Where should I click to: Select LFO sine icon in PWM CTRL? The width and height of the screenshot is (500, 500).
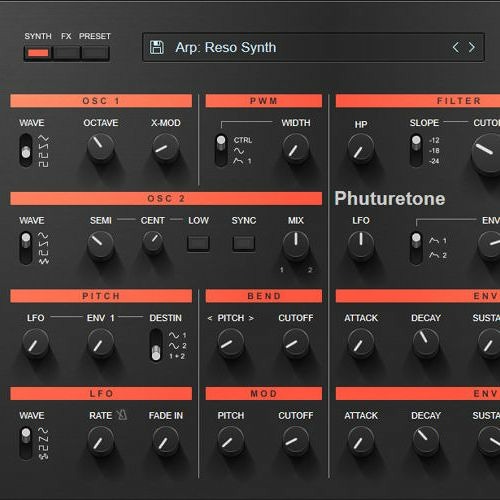tap(239, 151)
